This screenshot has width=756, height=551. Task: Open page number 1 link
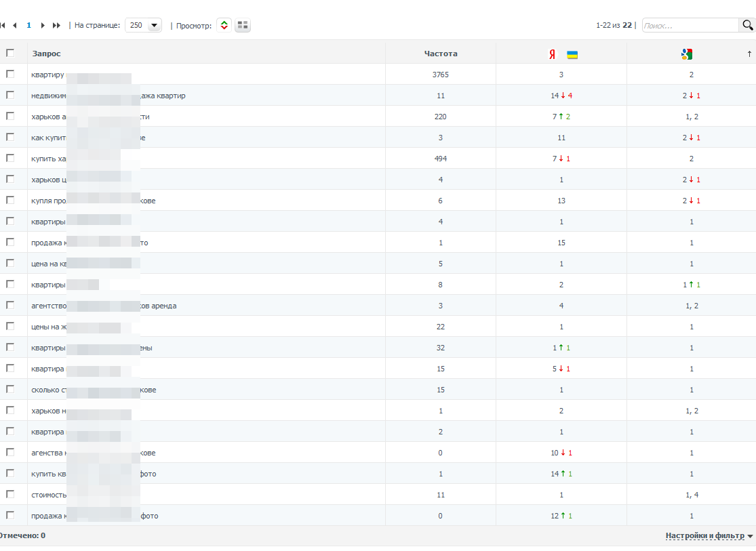29,25
